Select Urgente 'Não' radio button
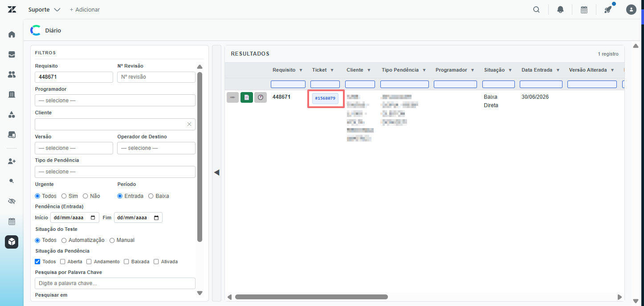The width and height of the screenshot is (644, 306). point(86,196)
